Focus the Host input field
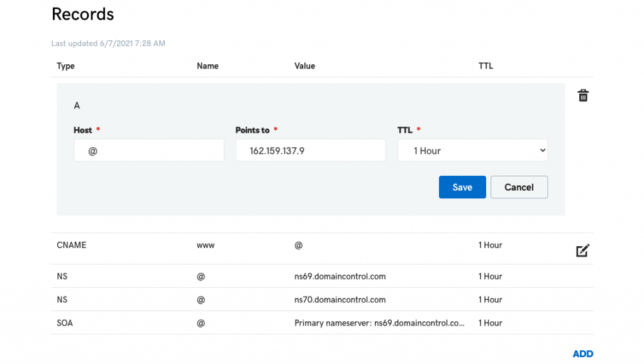The width and height of the screenshot is (644, 364). pyautogui.click(x=148, y=151)
